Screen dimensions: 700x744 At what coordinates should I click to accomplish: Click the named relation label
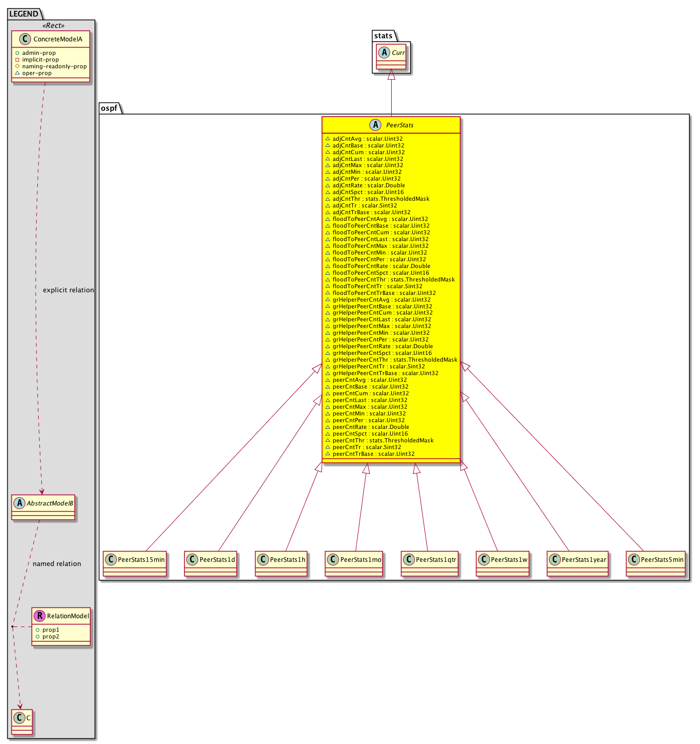pyautogui.click(x=57, y=563)
